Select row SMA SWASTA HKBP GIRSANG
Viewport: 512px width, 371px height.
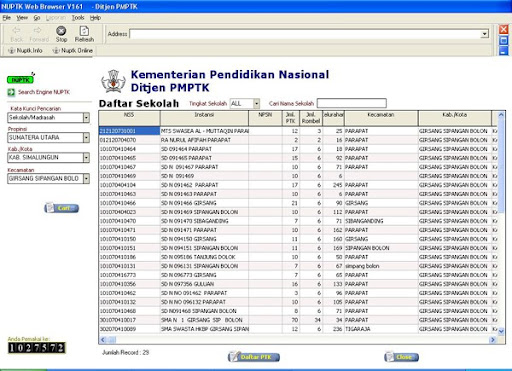coord(298,329)
